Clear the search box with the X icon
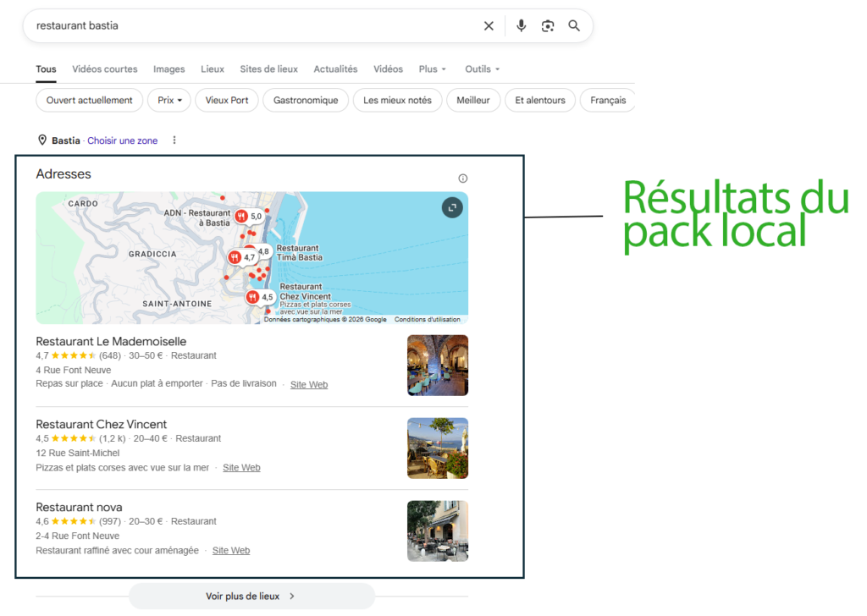 [x=489, y=26]
